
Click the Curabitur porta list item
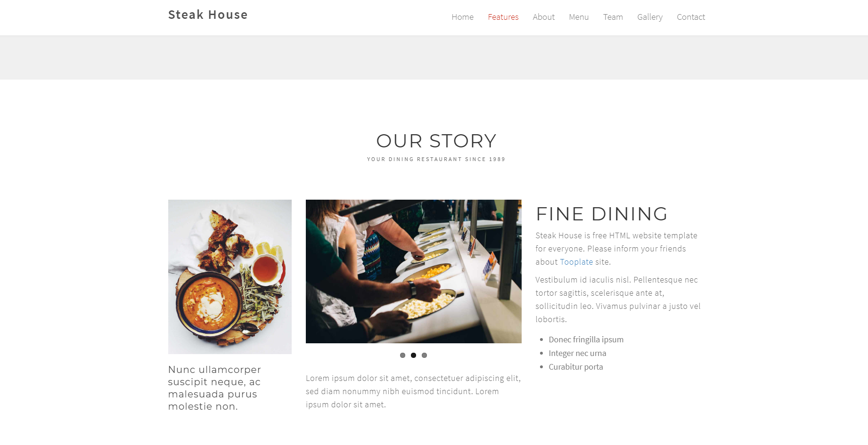576,367
